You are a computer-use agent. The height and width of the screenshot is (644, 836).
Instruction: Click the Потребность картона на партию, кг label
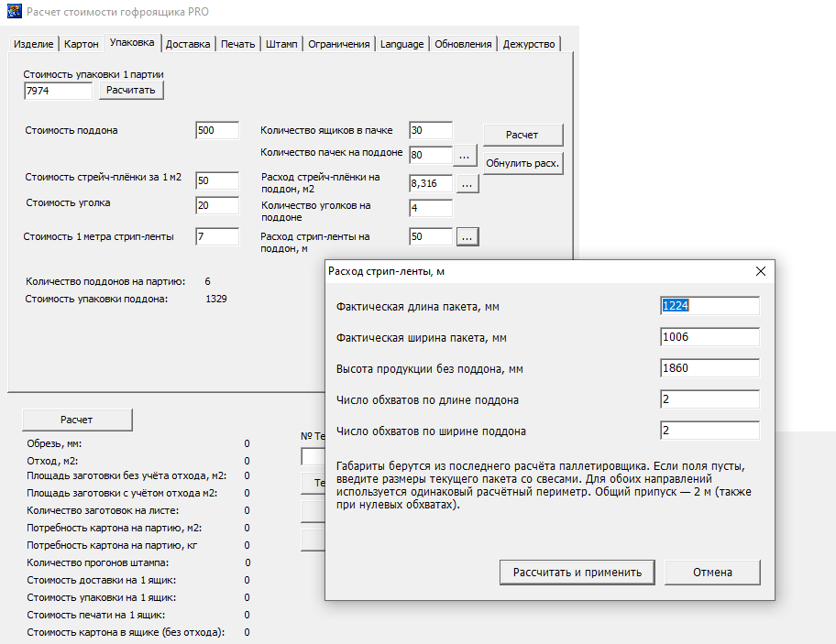coord(112,545)
